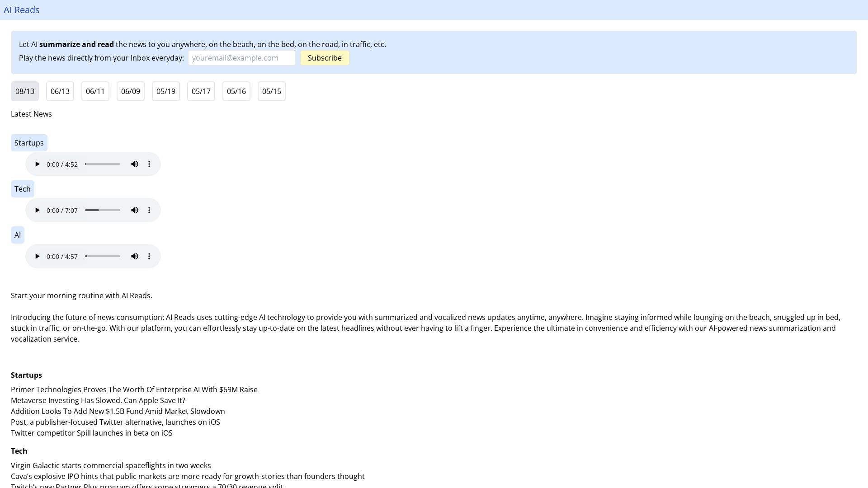The height and width of the screenshot is (488, 868).
Task: Open the Primer Technologies $69M Raise article
Action: [x=134, y=390]
